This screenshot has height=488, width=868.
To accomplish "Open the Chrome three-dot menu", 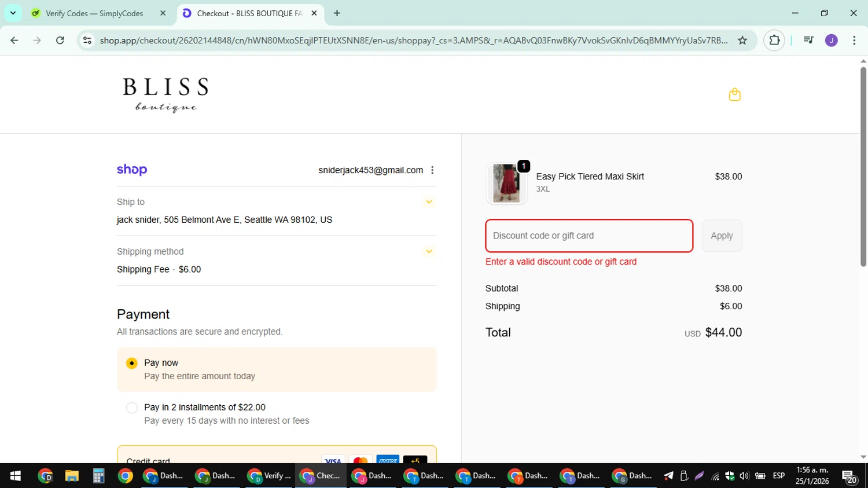I will point(854,41).
